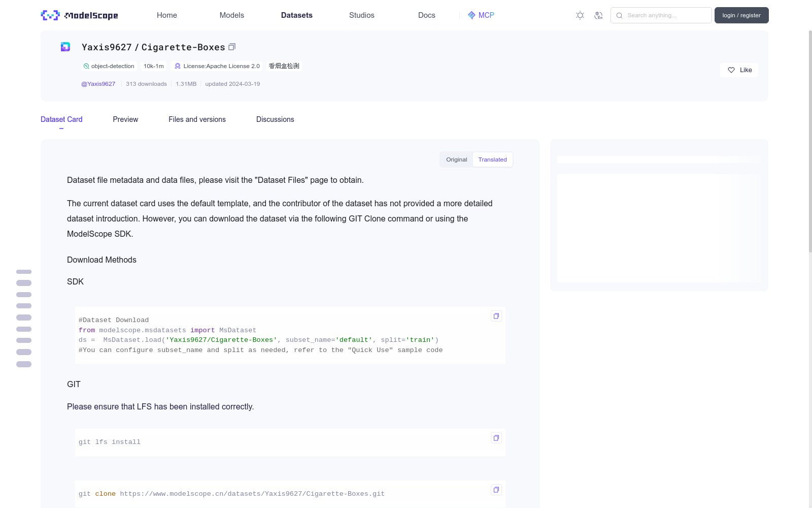812x508 pixels.
Task: Navigate to Models in the top menu
Action: (x=232, y=15)
